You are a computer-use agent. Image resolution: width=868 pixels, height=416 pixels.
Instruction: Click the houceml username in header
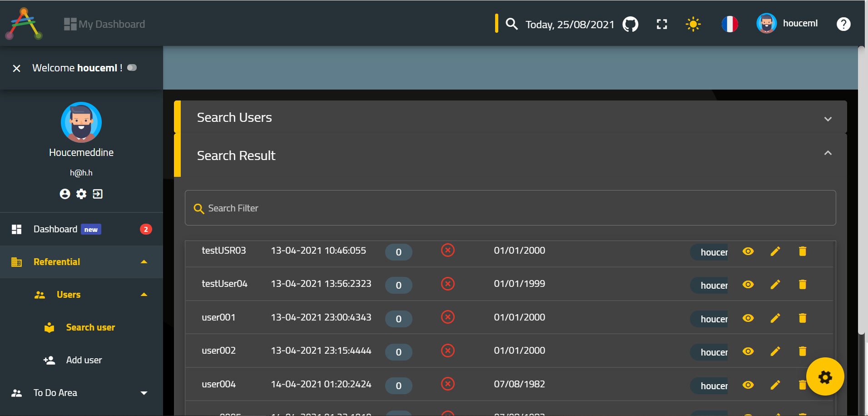800,23
